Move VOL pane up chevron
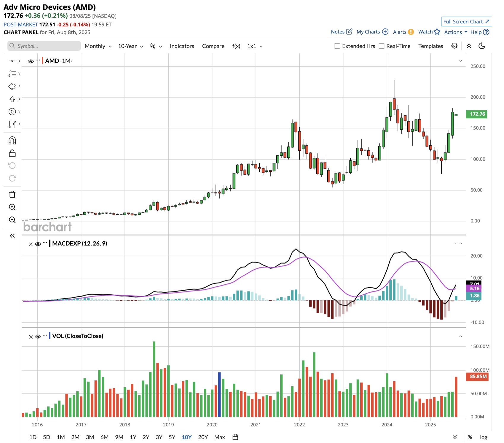This screenshot has height=443, width=504. point(461,336)
